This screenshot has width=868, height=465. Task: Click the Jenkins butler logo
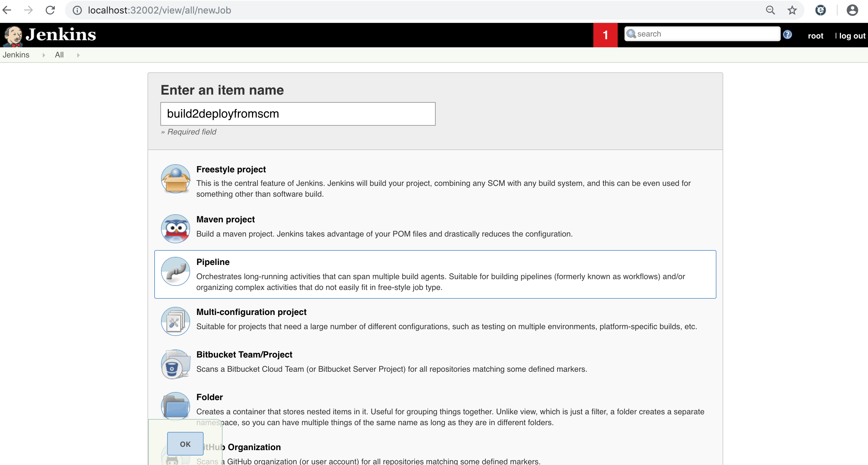tap(13, 35)
